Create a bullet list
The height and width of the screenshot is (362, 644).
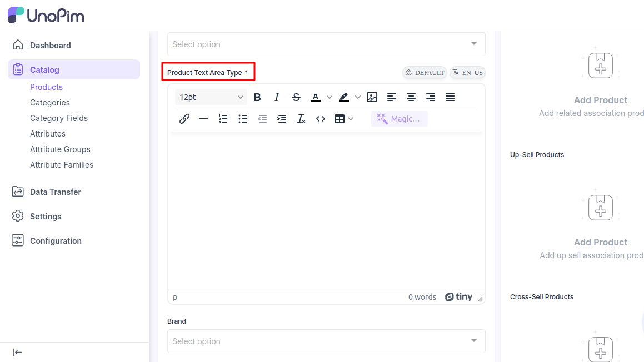pos(243,119)
